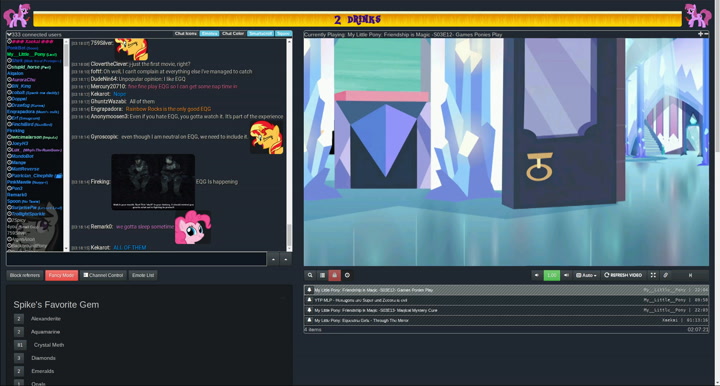Open the playlist search magnifier icon
The height and width of the screenshot is (386, 720).
pos(310,275)
